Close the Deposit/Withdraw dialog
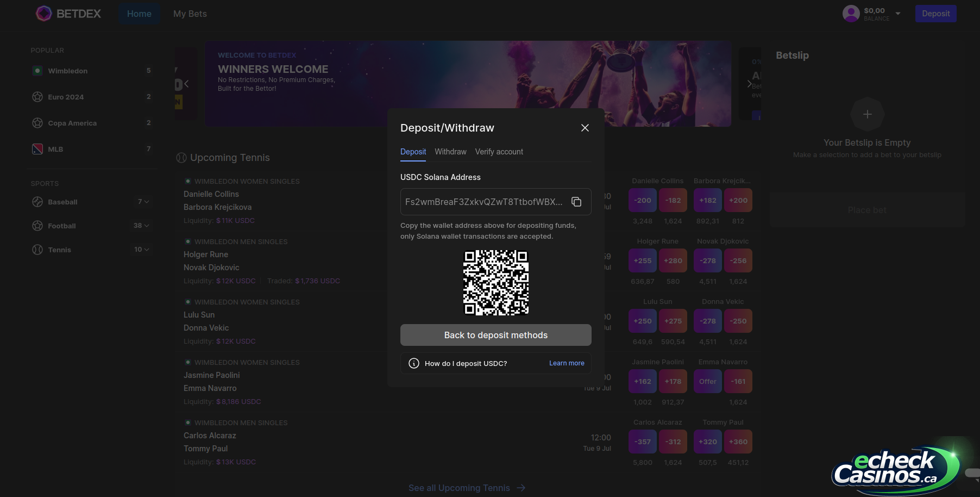This screenshot has width=980, height=497. coord(585,128)
